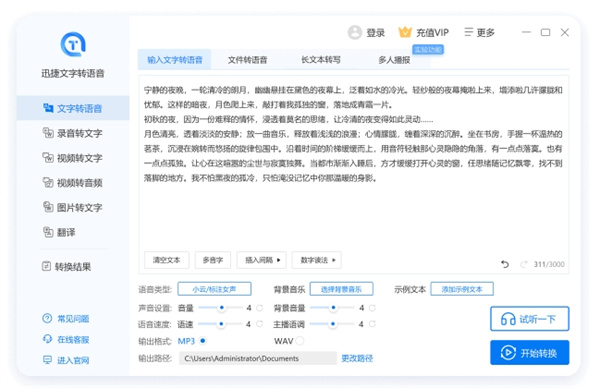
Task: Open the 常见问题 link
Action: (x=73, y=319)
